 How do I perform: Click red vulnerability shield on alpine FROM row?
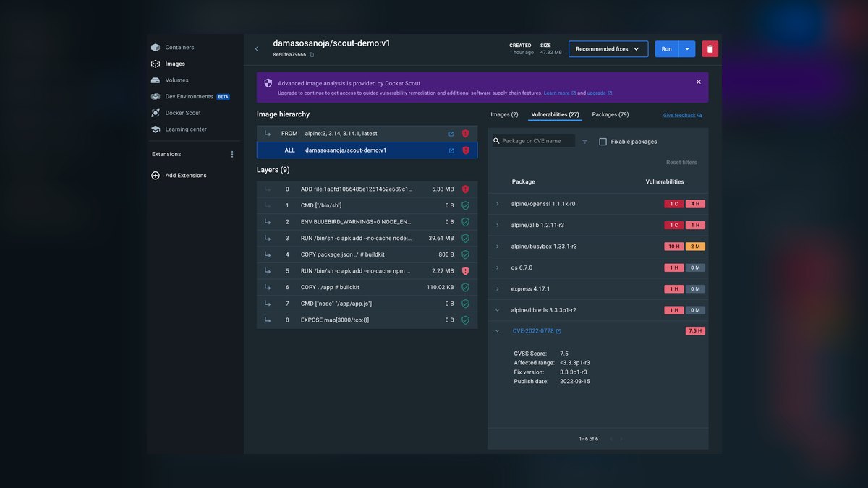(x=466, y=134)
